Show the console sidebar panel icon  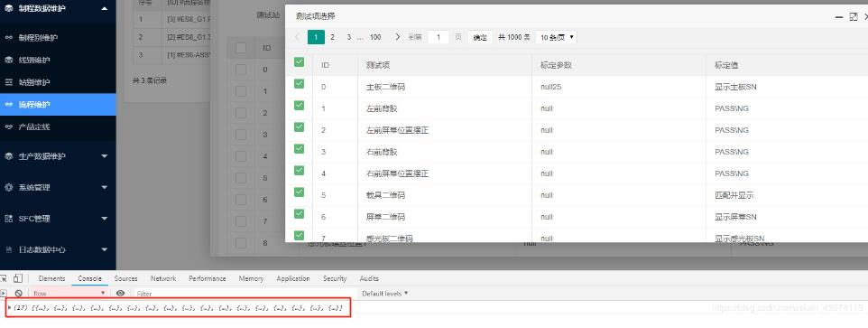[4, 293]
